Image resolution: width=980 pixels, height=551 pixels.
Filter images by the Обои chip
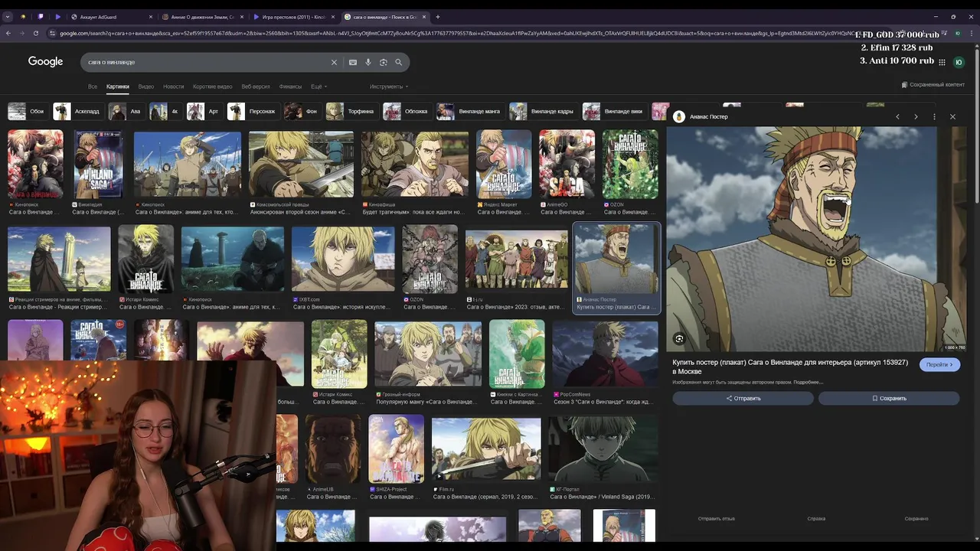click(27, 112)
